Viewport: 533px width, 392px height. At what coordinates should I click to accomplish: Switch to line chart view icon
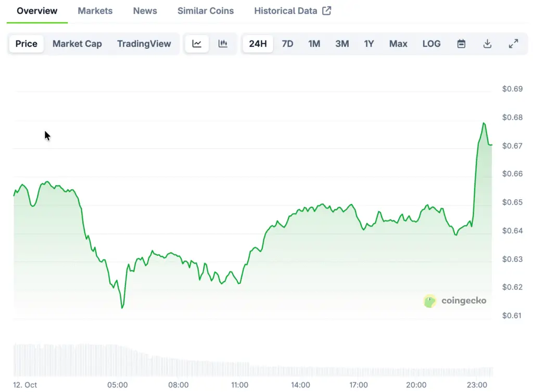coord(197,44)
